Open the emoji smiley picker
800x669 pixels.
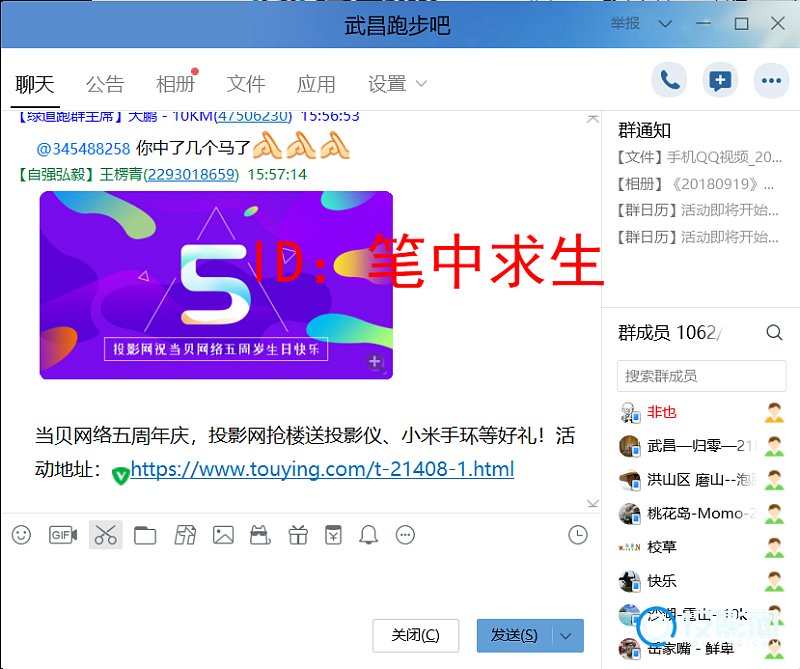(x=21, y=535)
